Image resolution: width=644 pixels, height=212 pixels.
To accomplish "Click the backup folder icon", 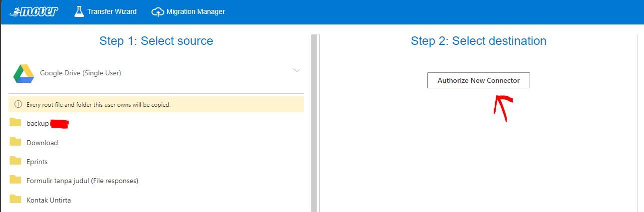I will point(15,122).
